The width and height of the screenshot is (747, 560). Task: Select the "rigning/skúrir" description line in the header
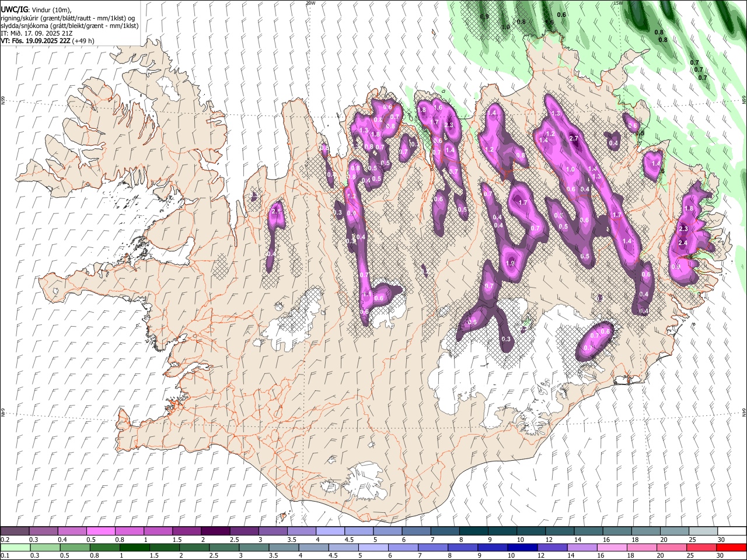point(68,18)
